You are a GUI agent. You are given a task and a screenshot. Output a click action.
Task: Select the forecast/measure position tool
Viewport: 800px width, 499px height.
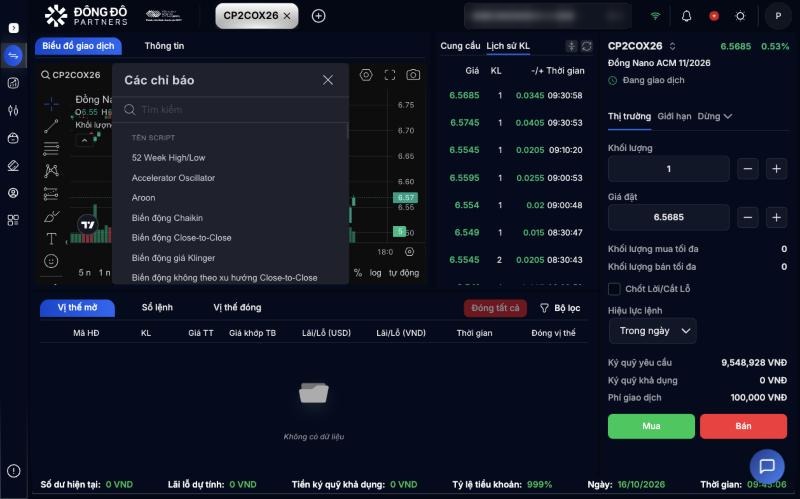click(51, 194)
